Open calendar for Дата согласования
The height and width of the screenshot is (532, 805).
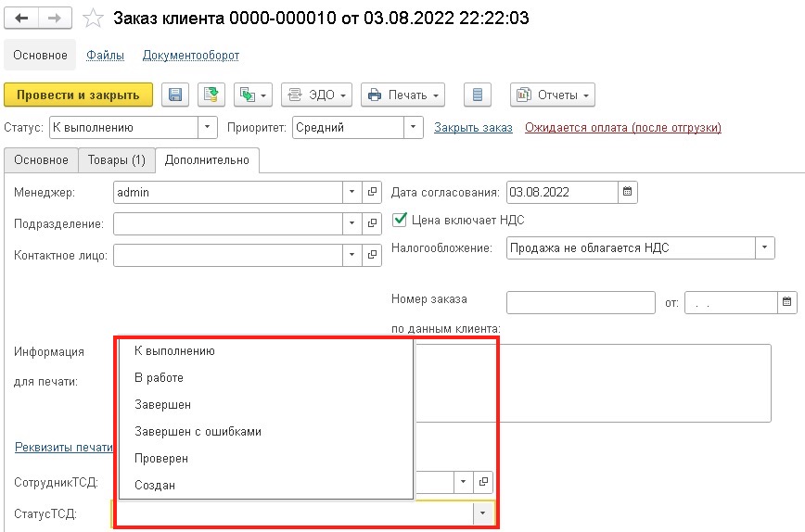click(627, 192)
